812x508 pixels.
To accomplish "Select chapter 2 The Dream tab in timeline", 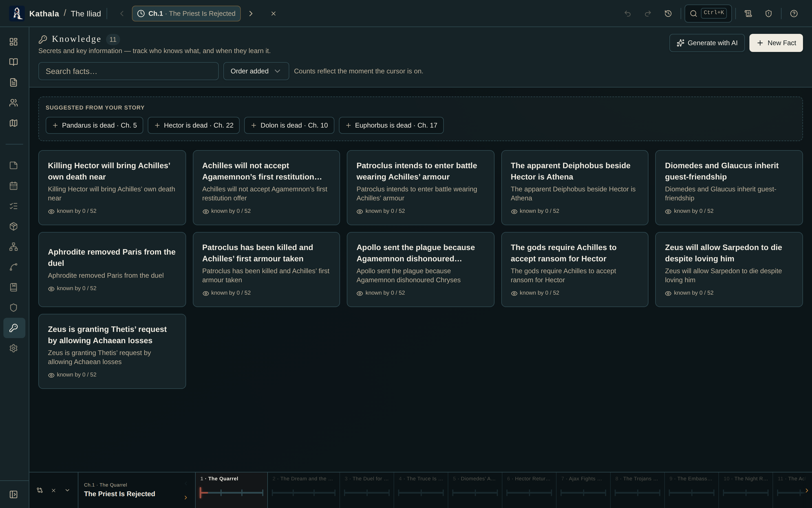I will click(x=303, y=490).
